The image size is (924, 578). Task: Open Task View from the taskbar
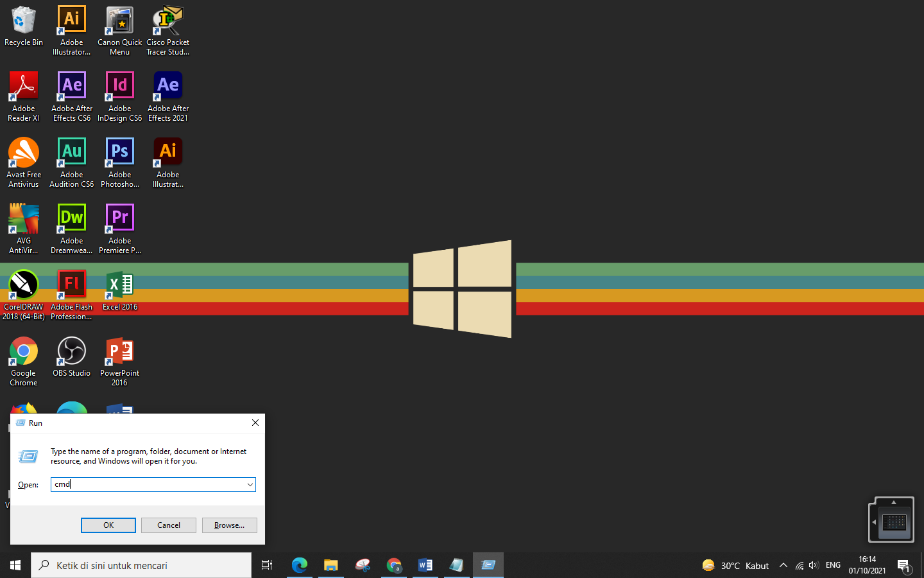(267, 565)
